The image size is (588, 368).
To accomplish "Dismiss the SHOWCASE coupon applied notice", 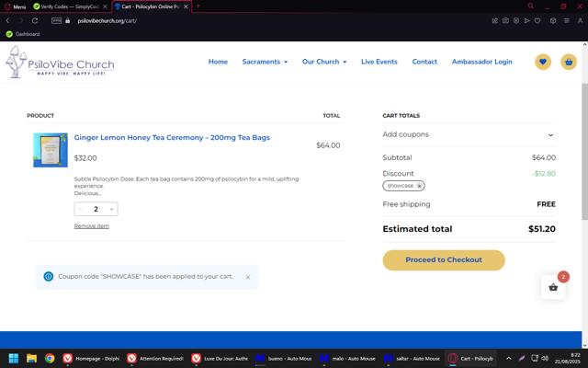I will click(248, 277).
